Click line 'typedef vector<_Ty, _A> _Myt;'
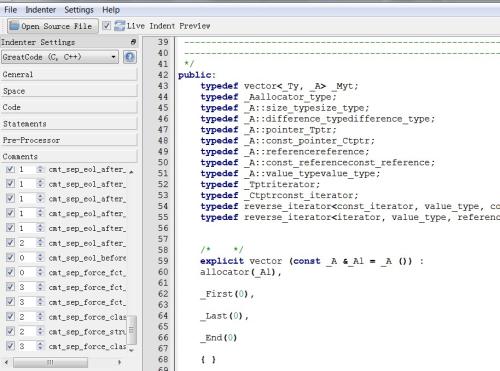Image resolution: width=500 pixels, height=371 pixels. tap(279, 86)
